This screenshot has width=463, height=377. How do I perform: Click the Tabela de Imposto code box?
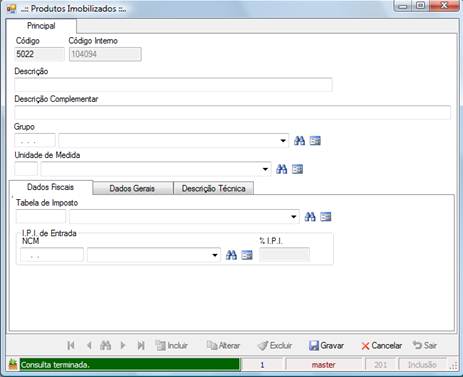[41, 217]
